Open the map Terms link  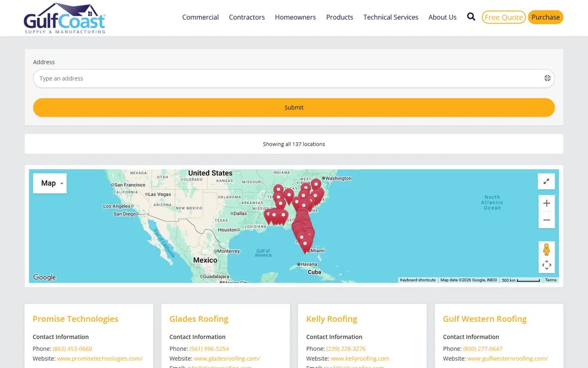coord(551,280)
